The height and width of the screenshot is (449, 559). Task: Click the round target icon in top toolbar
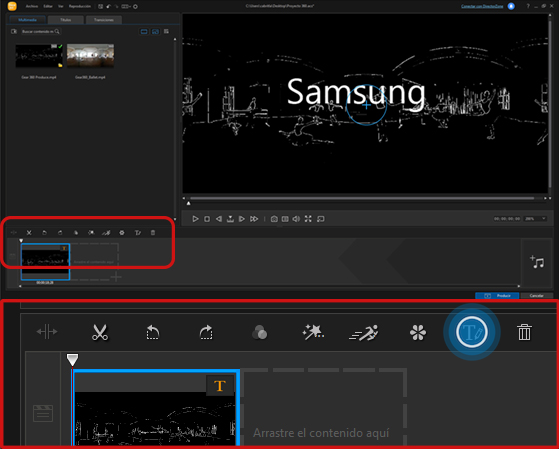pyautogui.click(x=135, y=6)
